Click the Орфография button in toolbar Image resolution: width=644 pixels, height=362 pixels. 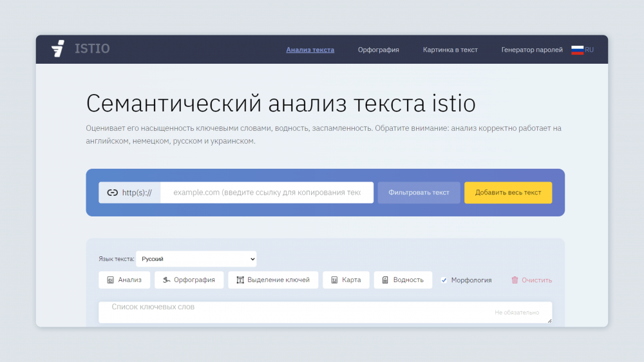[189, 280]
